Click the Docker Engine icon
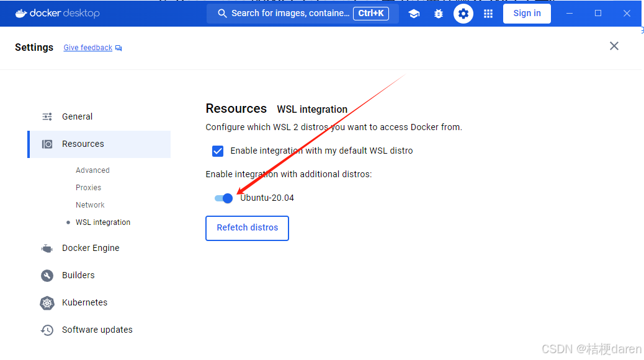Screen dimensions: 644x360 point(47,248)
